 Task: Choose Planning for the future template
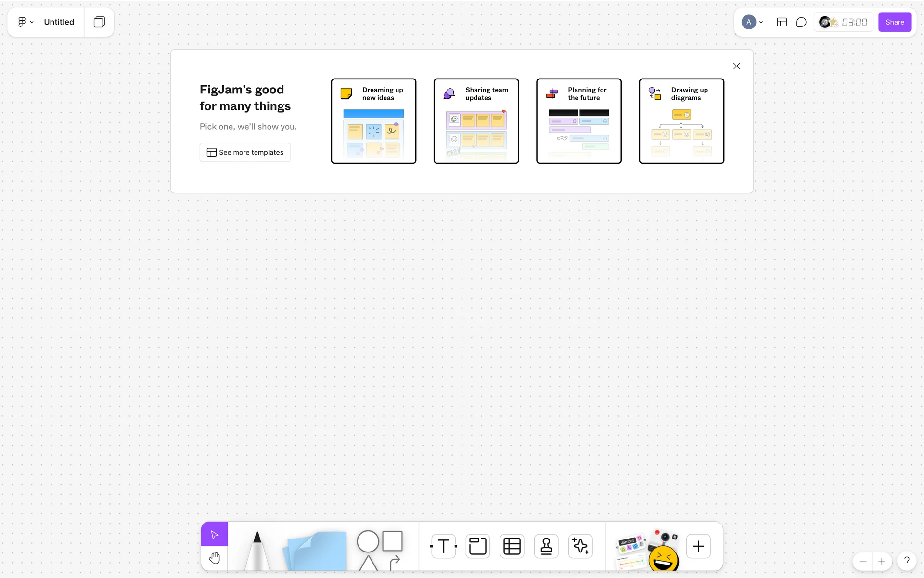pos(578,121)
